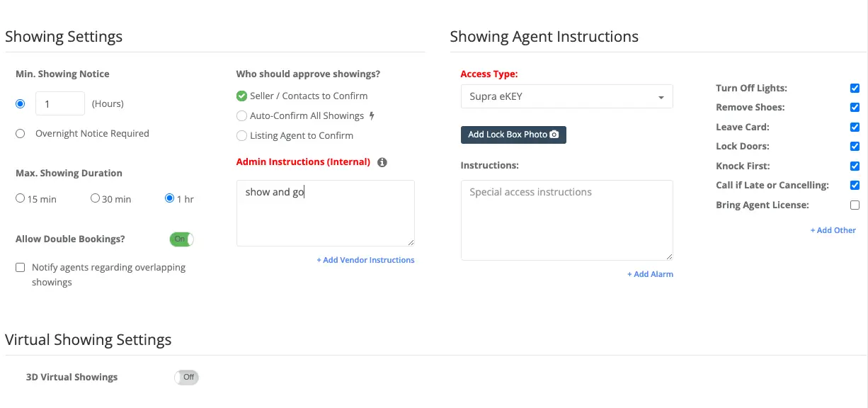Viewport: 868px width, 408px height.
Task: Enable the 3D Virtual Showings toggle
Action: point(186,378)
